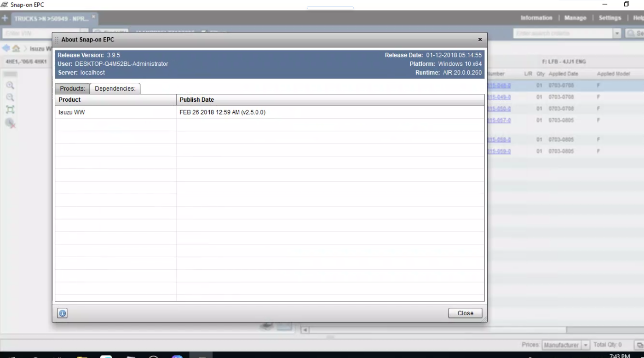Open part number link ending 050-0

coord(499,109)
